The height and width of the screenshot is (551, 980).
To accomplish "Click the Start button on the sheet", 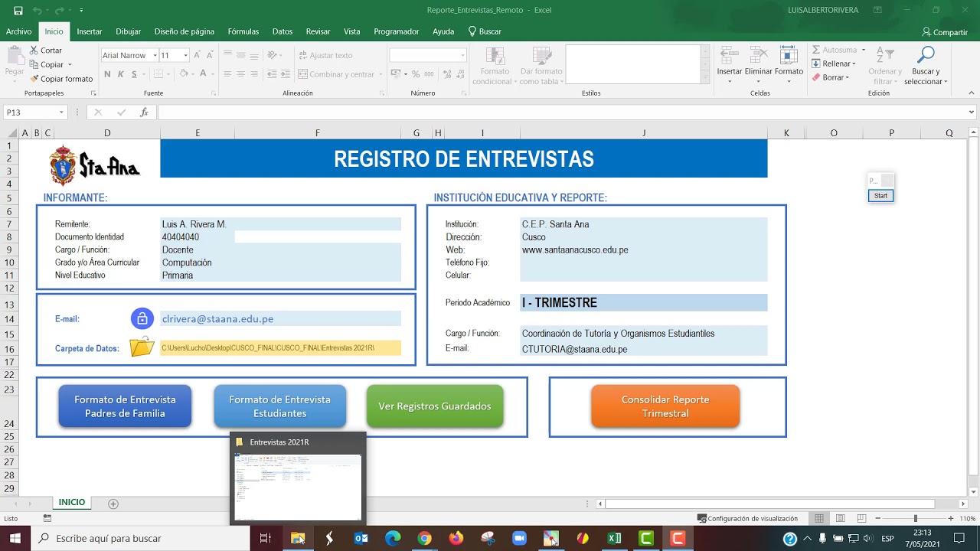I will [x=880, y=196].
